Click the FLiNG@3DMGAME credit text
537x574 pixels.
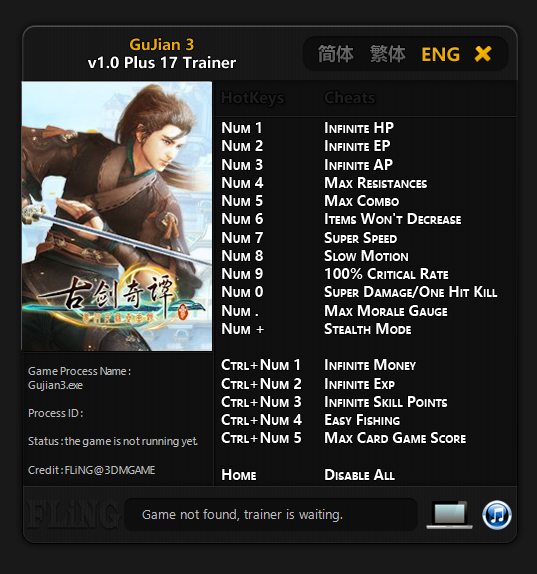110,470
